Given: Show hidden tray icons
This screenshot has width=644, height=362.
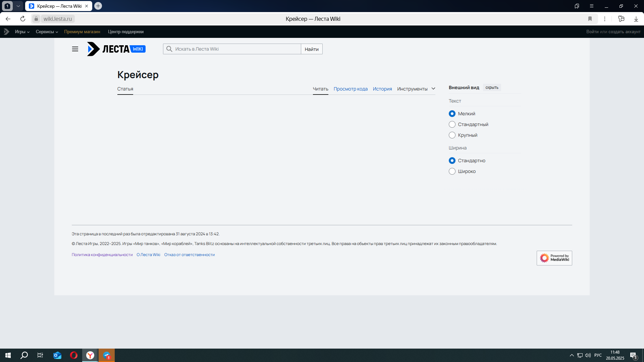Looking at the screenshot, I should (x=572, y=355).
